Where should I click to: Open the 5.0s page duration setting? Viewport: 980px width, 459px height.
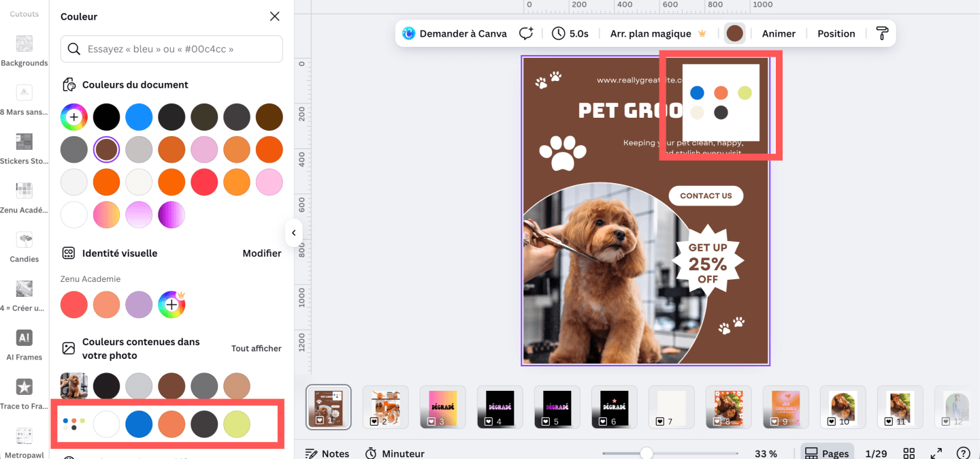click(x=570, y=33)
